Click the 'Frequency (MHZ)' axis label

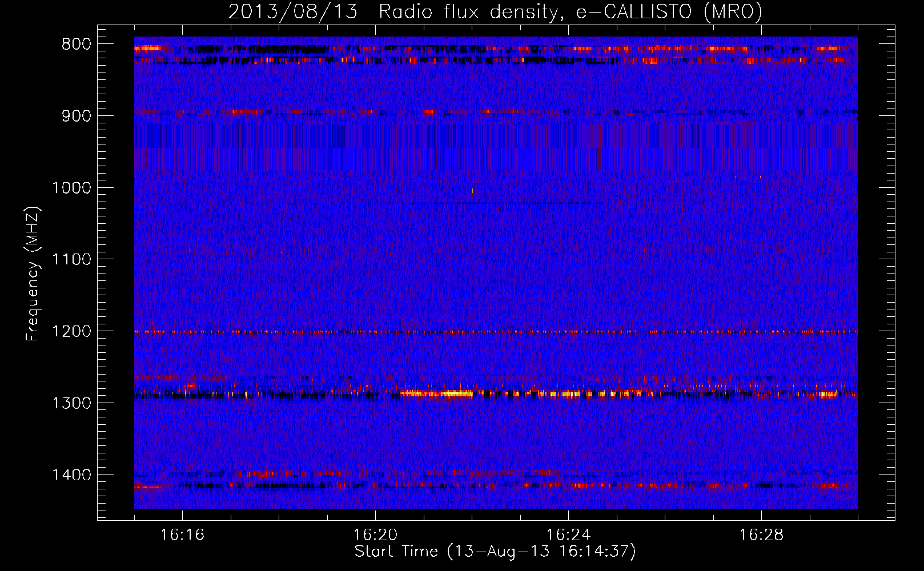pyautogui.click(x=33, y=274)
